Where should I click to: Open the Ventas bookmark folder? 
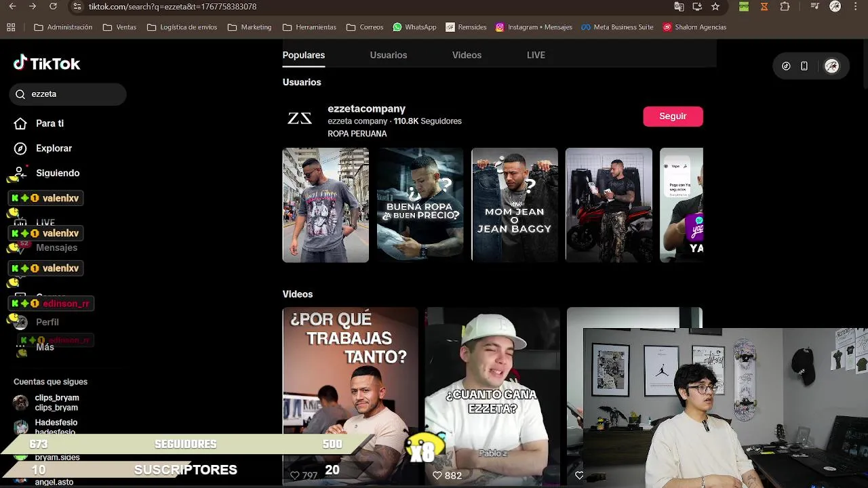[x=119, y=27]
